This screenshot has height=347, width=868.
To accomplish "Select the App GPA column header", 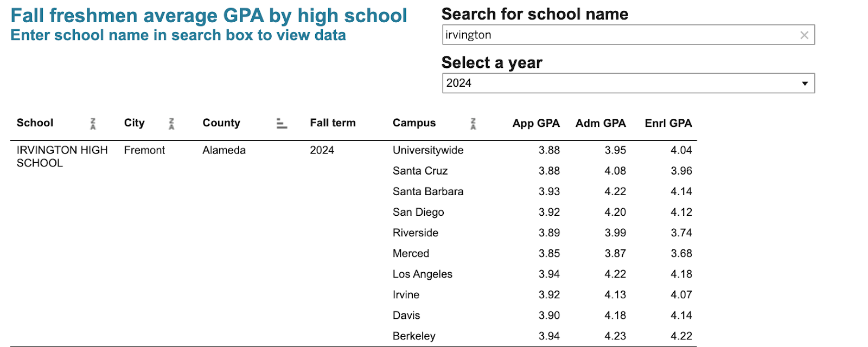I will (x=535, y=123).
